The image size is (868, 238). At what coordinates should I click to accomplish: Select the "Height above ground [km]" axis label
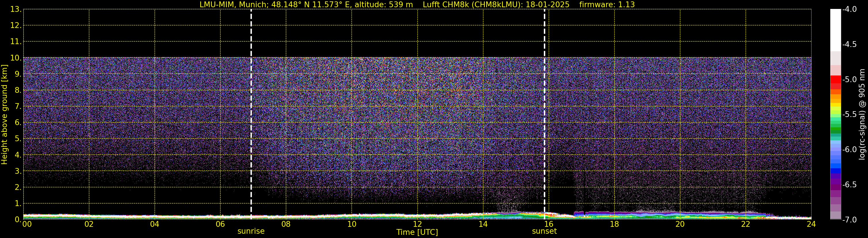click(x=4, y=115)
